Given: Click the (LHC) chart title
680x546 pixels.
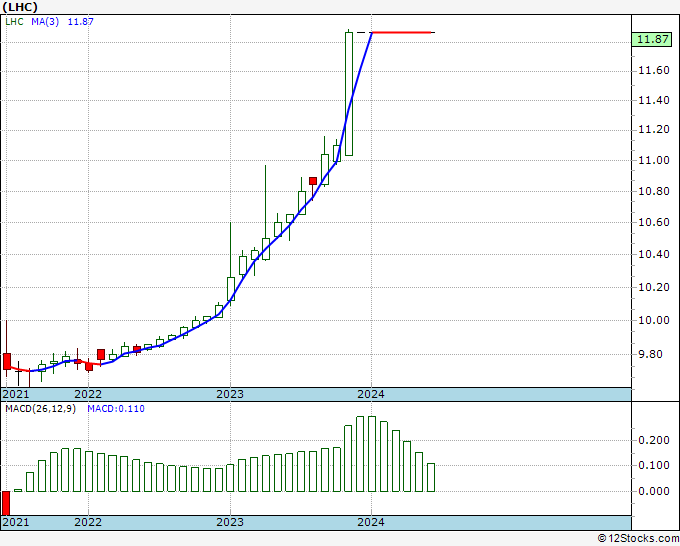Looking at the screenshot, I should (x=20, y=7).
